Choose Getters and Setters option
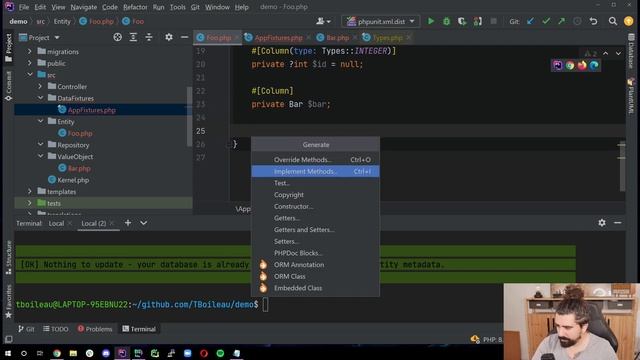 coord(316,229)
